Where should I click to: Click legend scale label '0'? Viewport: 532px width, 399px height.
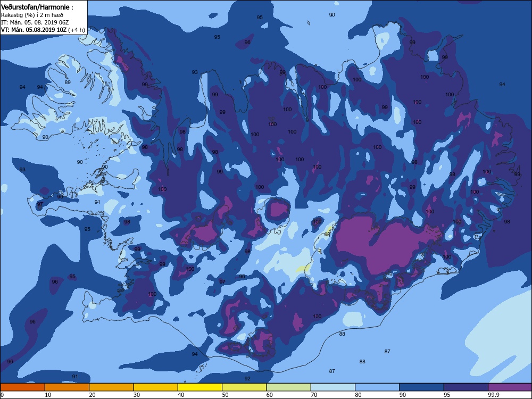pyautogui.click(x=2, y=395)
